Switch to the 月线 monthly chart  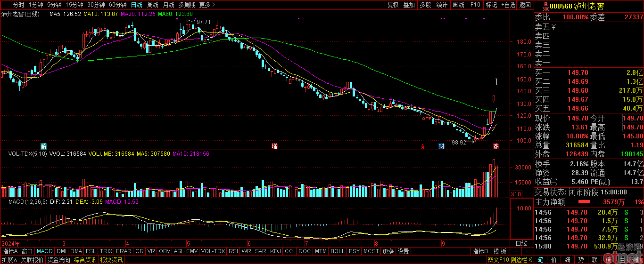point(168,5)
